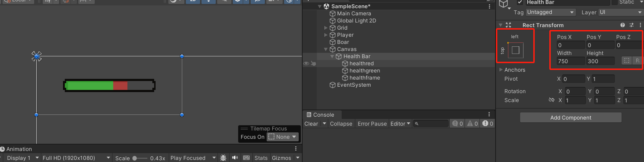
Task: Open Rect Transform help reference
Action: (622, 25)
